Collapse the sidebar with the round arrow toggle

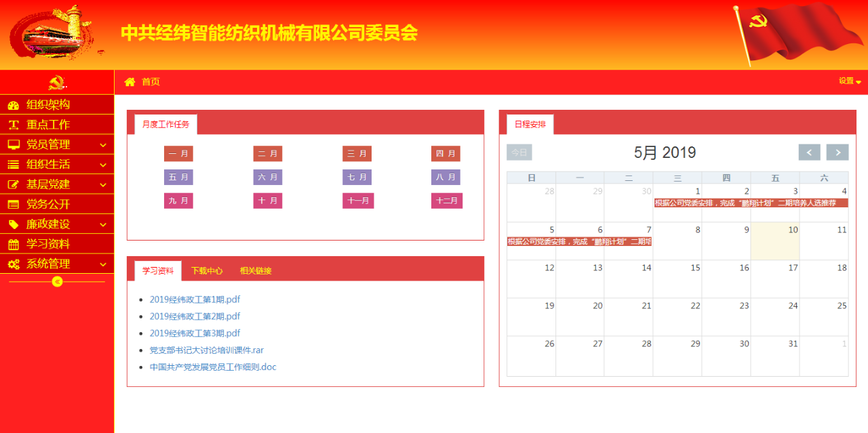pos(57,281)
